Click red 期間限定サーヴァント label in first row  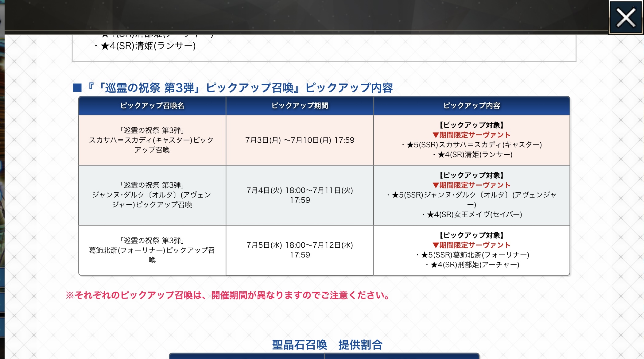pyautogui.click(x=471, y=135)
